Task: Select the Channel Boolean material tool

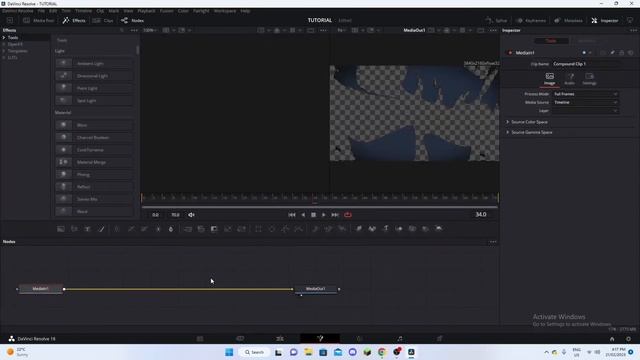Action: pos(94,138)
